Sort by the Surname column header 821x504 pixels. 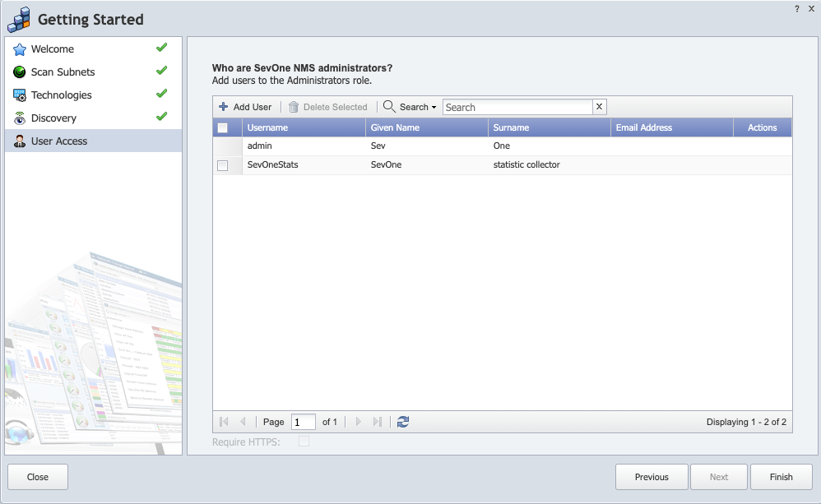(550, 127)
